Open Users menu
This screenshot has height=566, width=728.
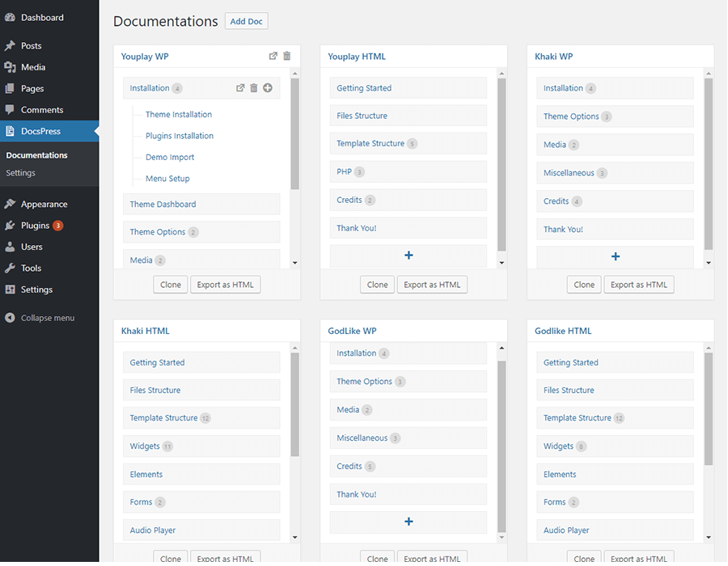32,247
